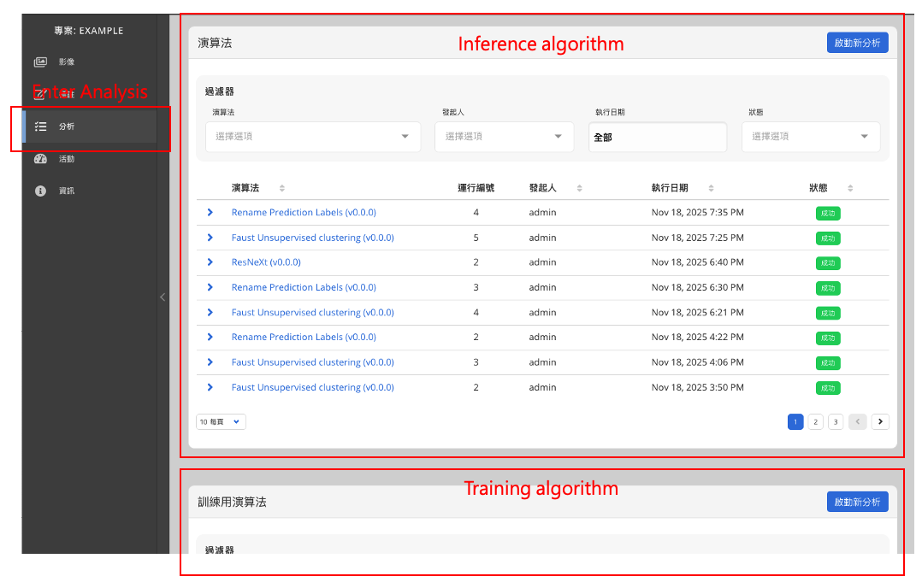Click the 資訊 (Info) circle icon
The image size is (922, 588).
[40, 191]
